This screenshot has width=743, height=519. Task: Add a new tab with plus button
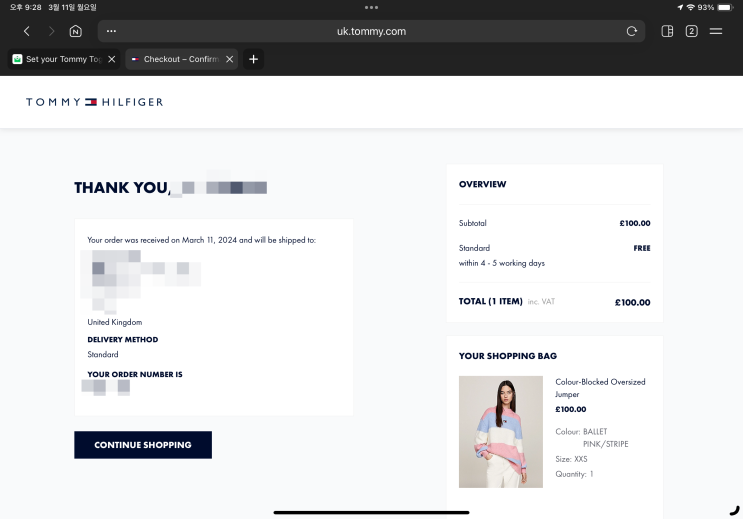[254, 59]
